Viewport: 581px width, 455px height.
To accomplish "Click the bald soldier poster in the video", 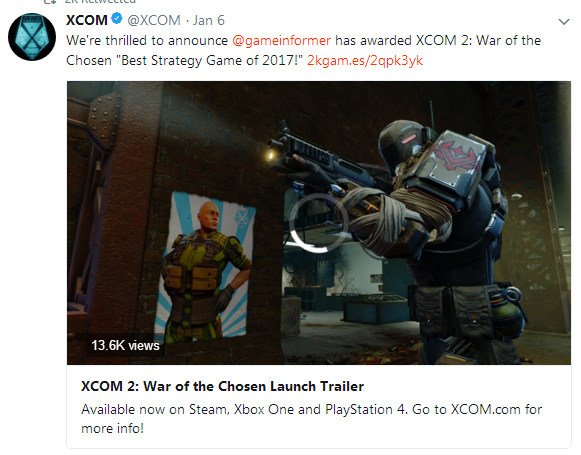I will [206, 265].
